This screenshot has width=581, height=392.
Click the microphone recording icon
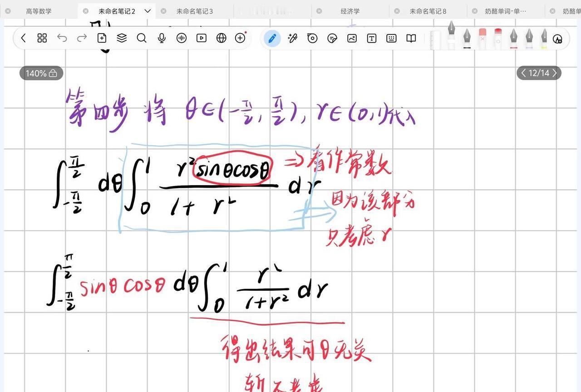tap(162, 39)
